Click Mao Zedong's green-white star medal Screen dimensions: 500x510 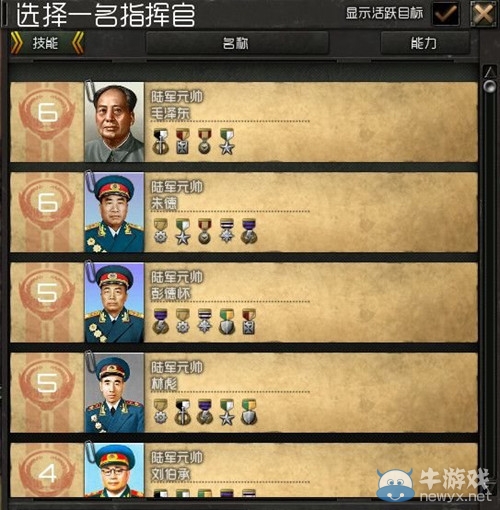227,142
